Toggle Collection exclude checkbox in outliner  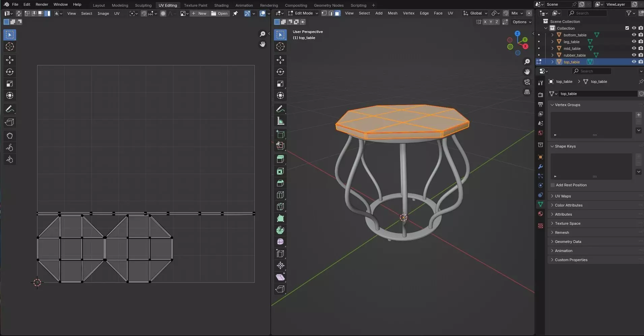pos(627,28)
